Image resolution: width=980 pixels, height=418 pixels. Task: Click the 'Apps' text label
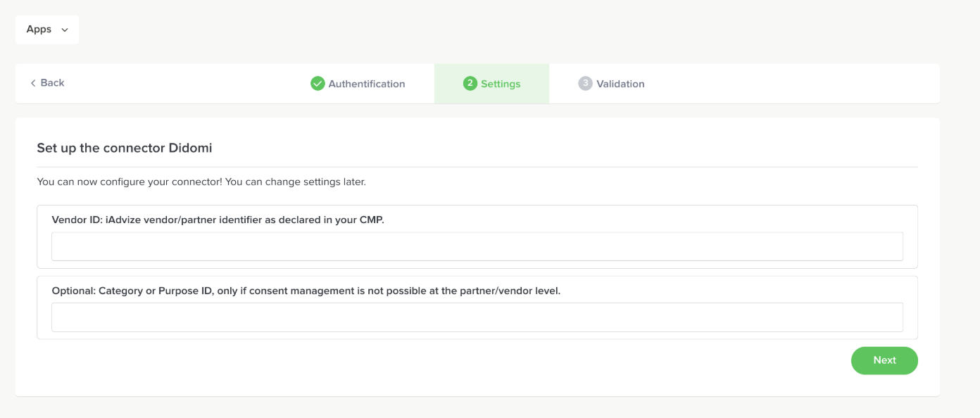(39, 30)
